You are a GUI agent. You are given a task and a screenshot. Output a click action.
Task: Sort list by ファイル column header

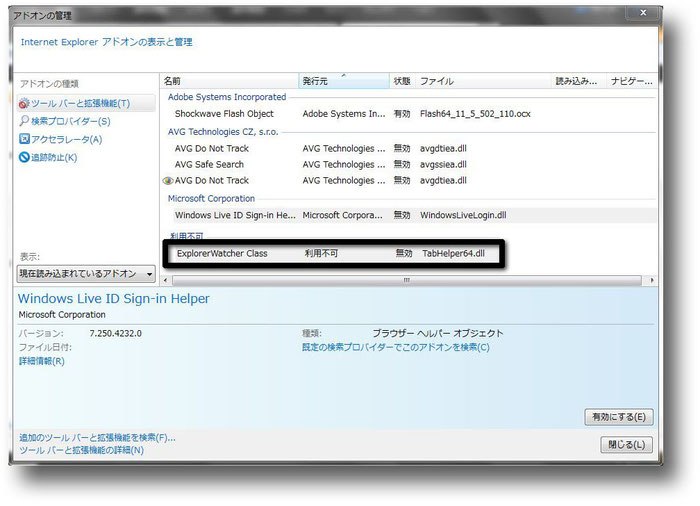[x=483, y=81]
